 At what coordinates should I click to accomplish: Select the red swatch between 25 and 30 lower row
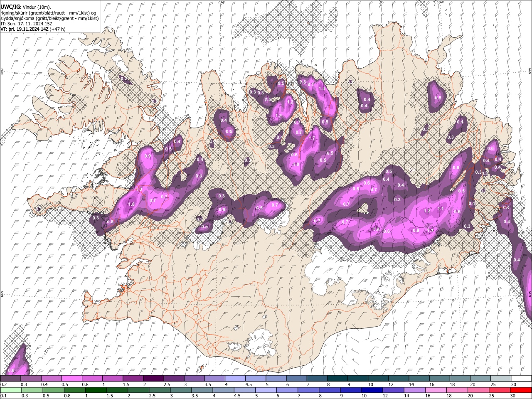click(x=500, y=390)
